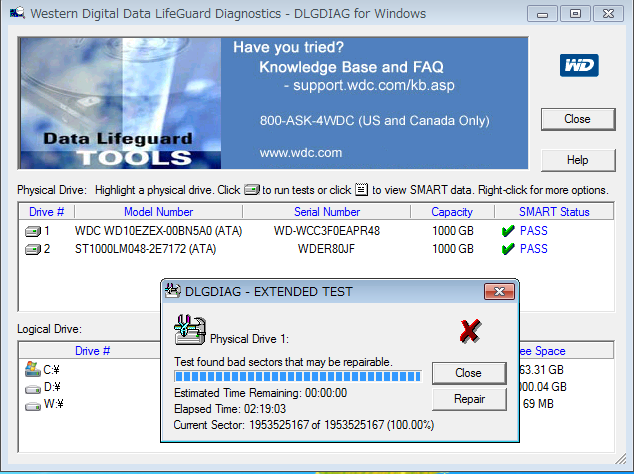The image size is (634, 474).
Task: Click the C:¥ drive label
Action: (x=51, y=370)
